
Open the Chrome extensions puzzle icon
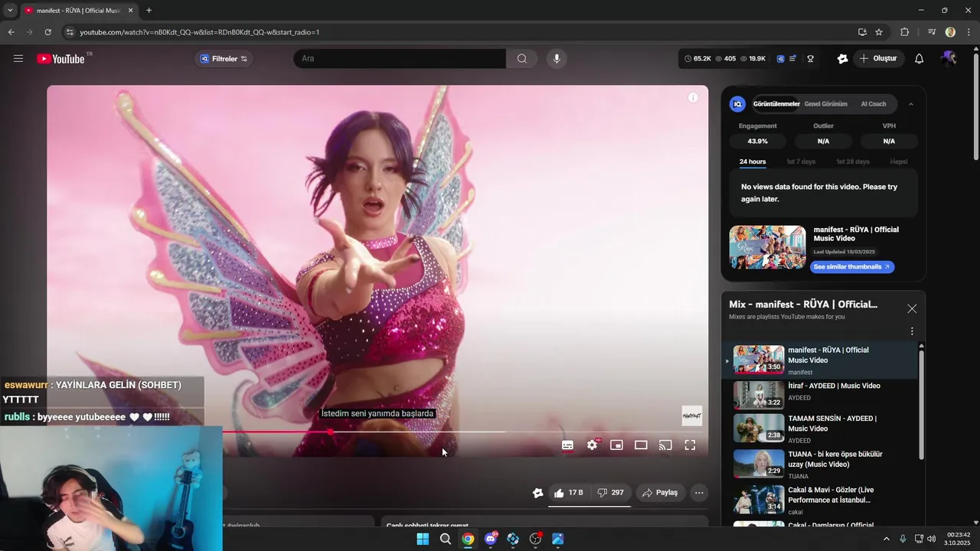pos(905,32)
